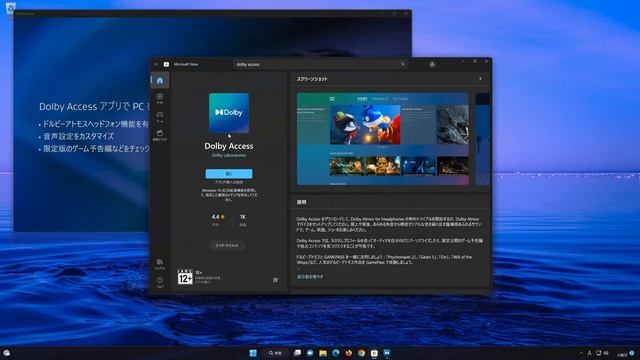640x360 pixels.
Task: Click the weather widget on the taskbar
Action: click(7, 353)
